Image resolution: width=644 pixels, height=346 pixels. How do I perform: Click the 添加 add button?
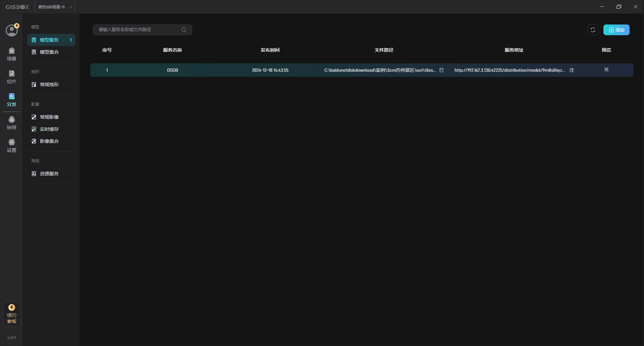coord(616,30)
